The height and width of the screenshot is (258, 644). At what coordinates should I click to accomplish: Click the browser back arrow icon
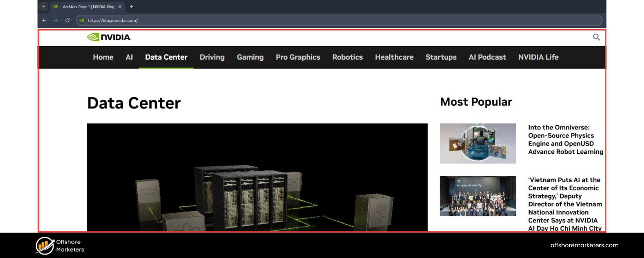(44, 20)
